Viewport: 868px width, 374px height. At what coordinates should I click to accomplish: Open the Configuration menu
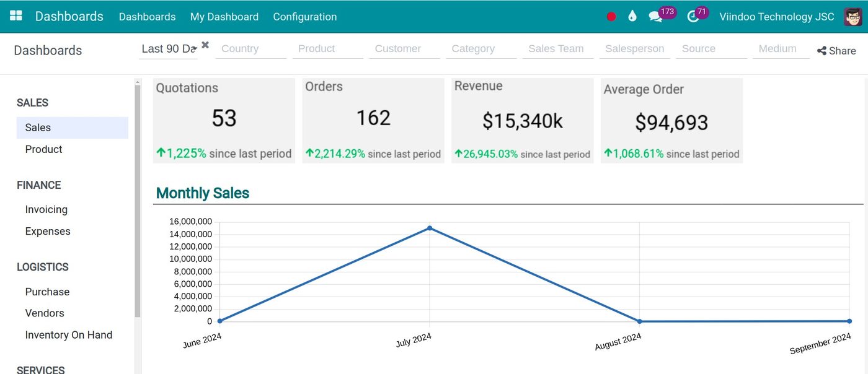(305, 17)
